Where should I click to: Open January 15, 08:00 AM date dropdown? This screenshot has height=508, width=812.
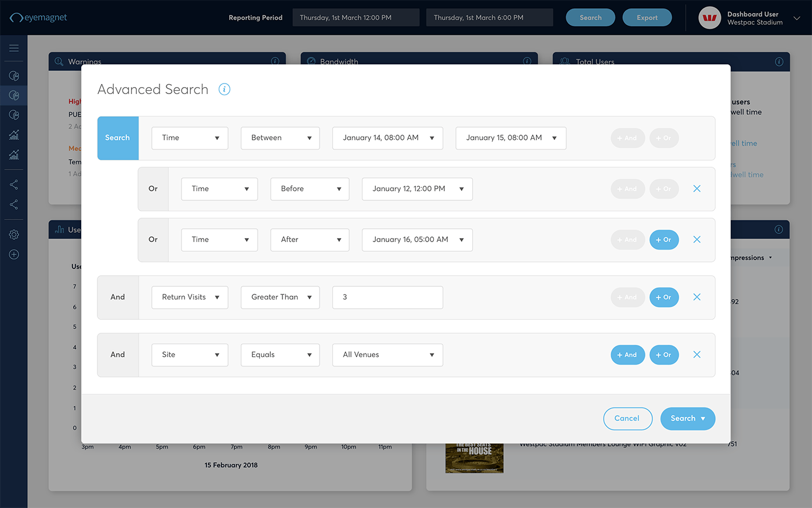coord(511,138)
